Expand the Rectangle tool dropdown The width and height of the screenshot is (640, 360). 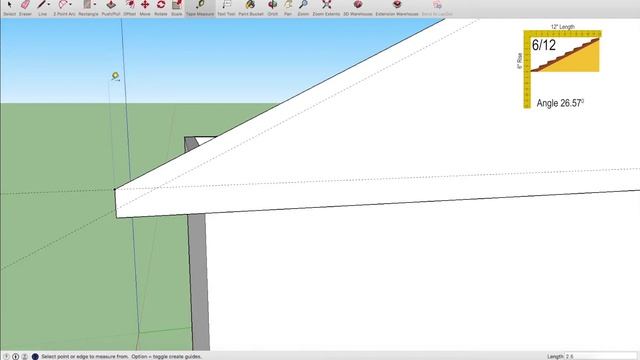pyautogui.click(x=95, y=4)
